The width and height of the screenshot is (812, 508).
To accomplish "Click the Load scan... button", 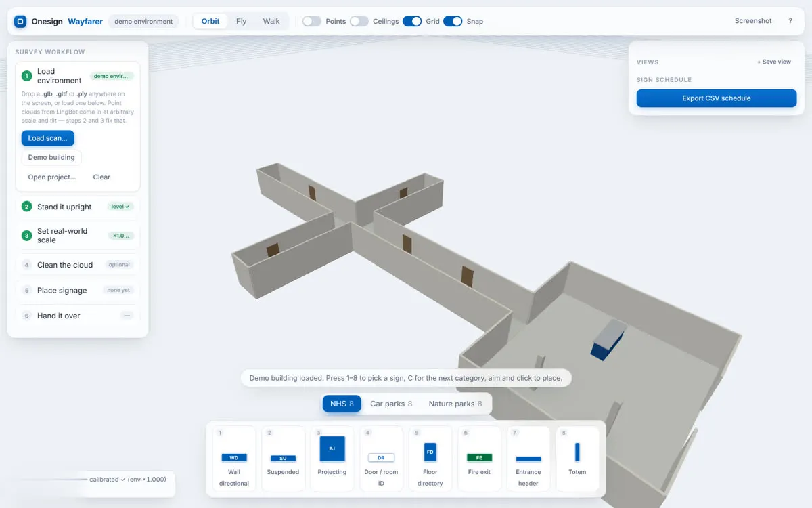I will (x=48, y=138).
